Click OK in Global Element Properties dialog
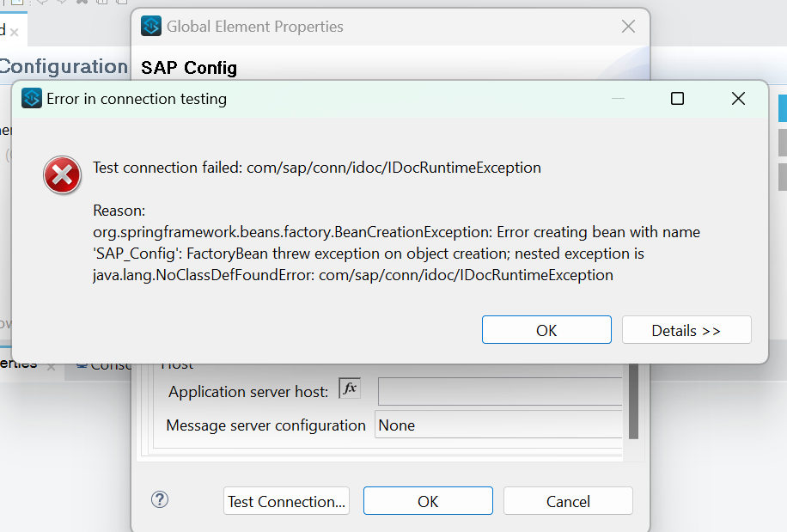Screen dimensions: 787x532 [x=428, y=501]
